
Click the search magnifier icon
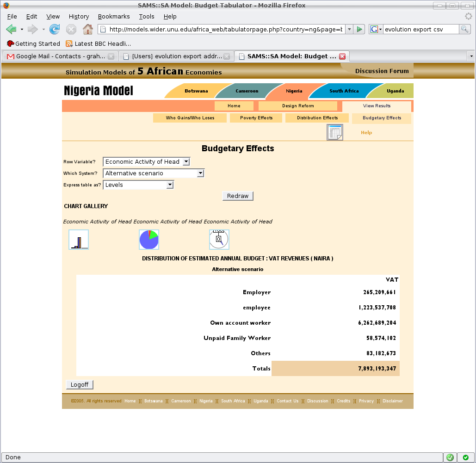coord(464,29)
